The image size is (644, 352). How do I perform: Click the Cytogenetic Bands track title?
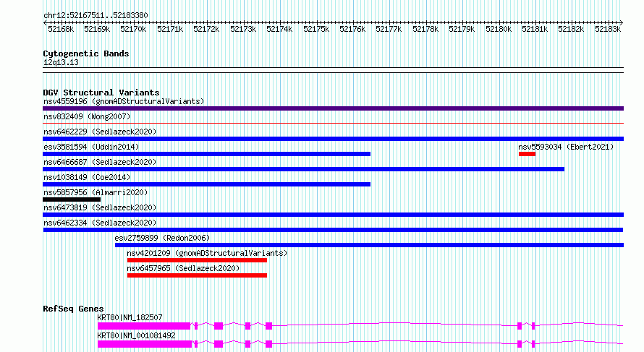[x=86, y=53]
